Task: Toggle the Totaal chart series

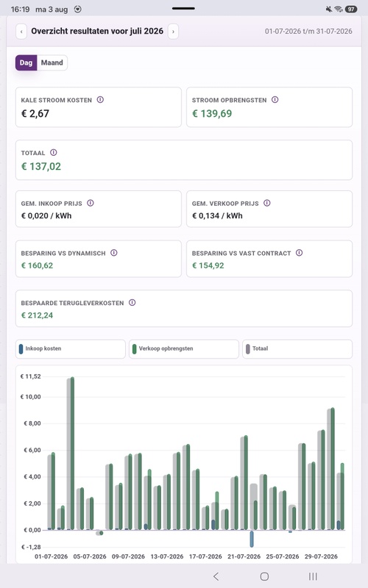Action: pos(297,348)
